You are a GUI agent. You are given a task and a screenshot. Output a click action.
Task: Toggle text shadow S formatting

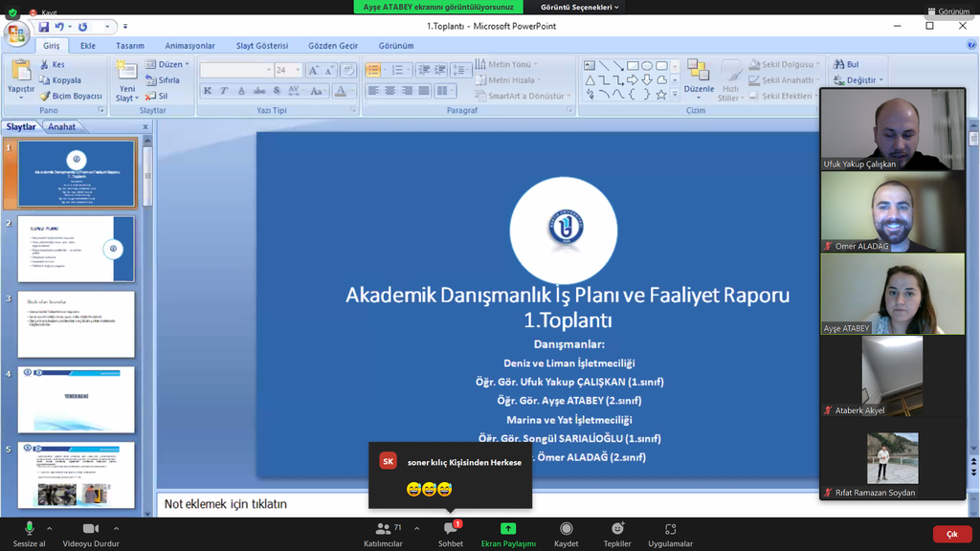[x=277, y=91]
